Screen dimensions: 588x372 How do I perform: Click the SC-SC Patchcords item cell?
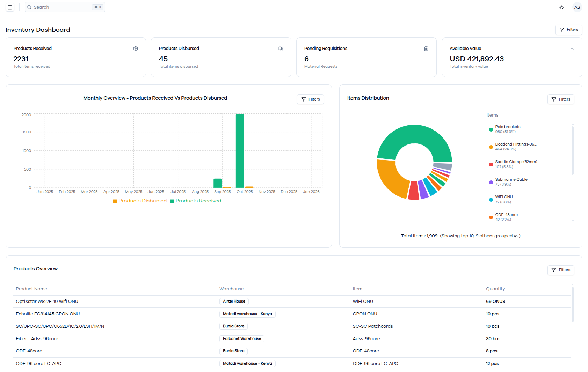tap(373, 326)
